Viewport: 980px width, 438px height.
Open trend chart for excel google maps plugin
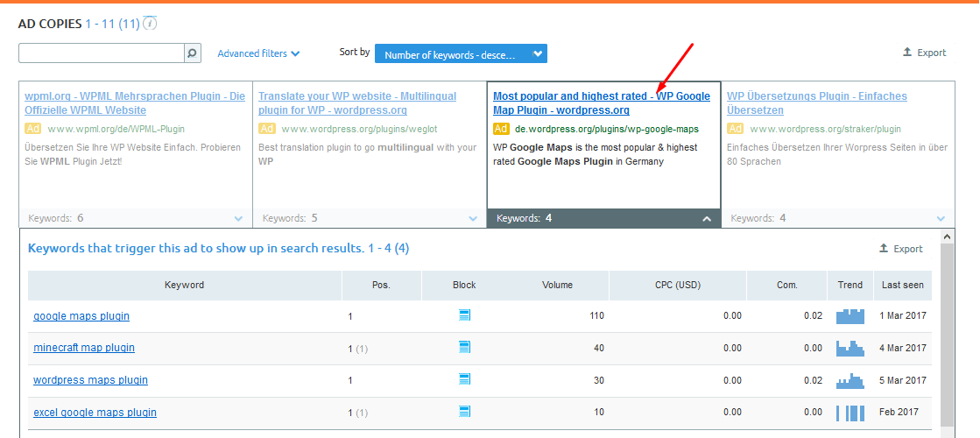[x=850, y=413]
